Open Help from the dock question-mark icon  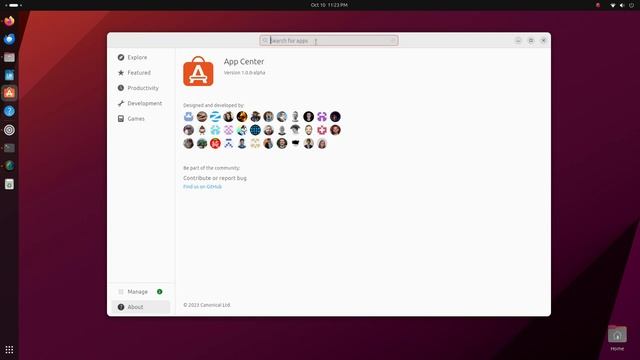click(x=9, y=111)
